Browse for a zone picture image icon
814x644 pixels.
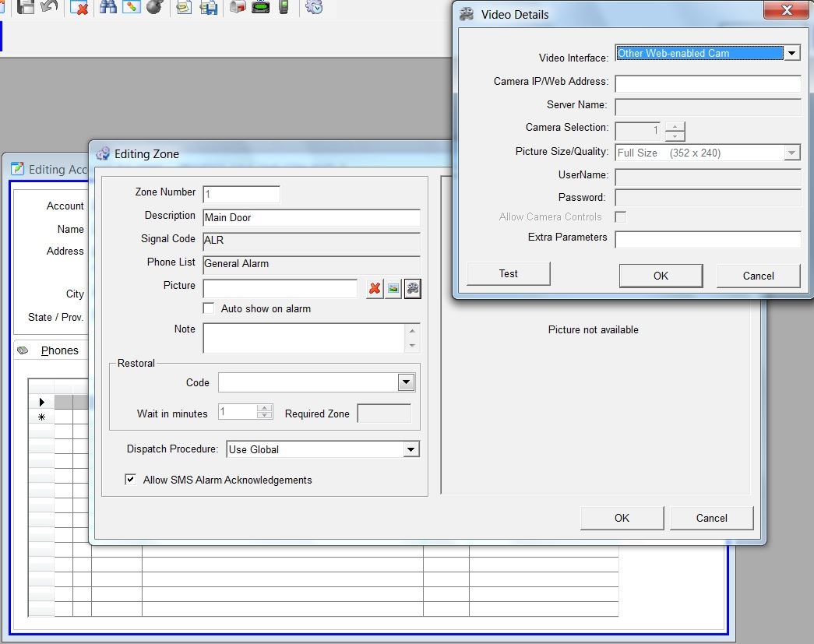pyautogui.click(x=393, y=289)
